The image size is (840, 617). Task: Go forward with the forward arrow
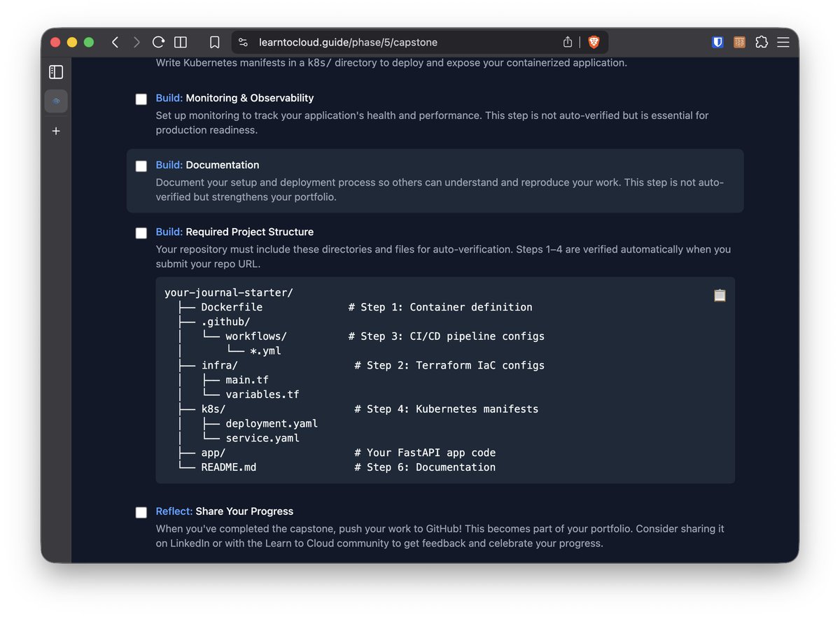pyautogui.click(x=136, y=42)
